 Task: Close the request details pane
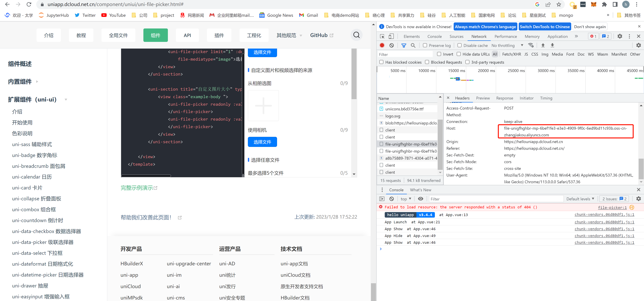pyautogui.click(x=448, y=98)
